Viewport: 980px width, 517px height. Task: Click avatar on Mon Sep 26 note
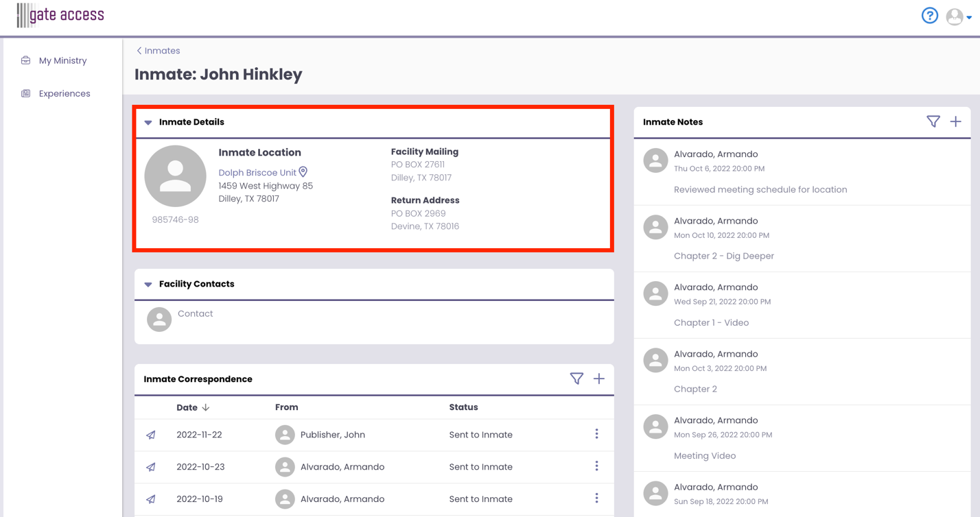[x=655, y=426]
